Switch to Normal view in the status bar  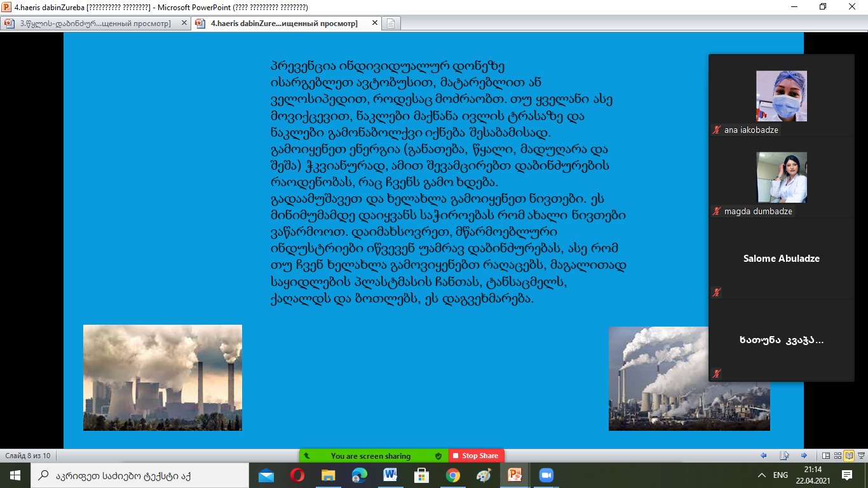click(825, 456)
